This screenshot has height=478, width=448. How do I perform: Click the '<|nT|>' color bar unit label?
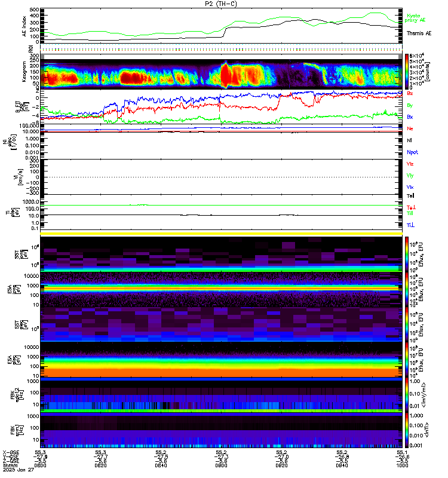pos(426,430)
